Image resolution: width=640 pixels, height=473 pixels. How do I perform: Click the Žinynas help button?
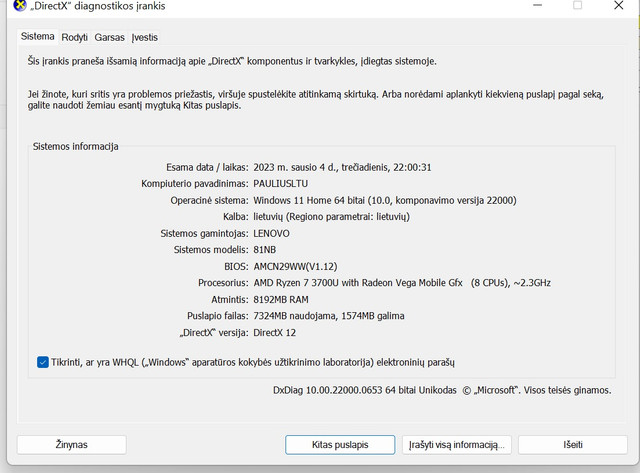[x=71, y=444]
